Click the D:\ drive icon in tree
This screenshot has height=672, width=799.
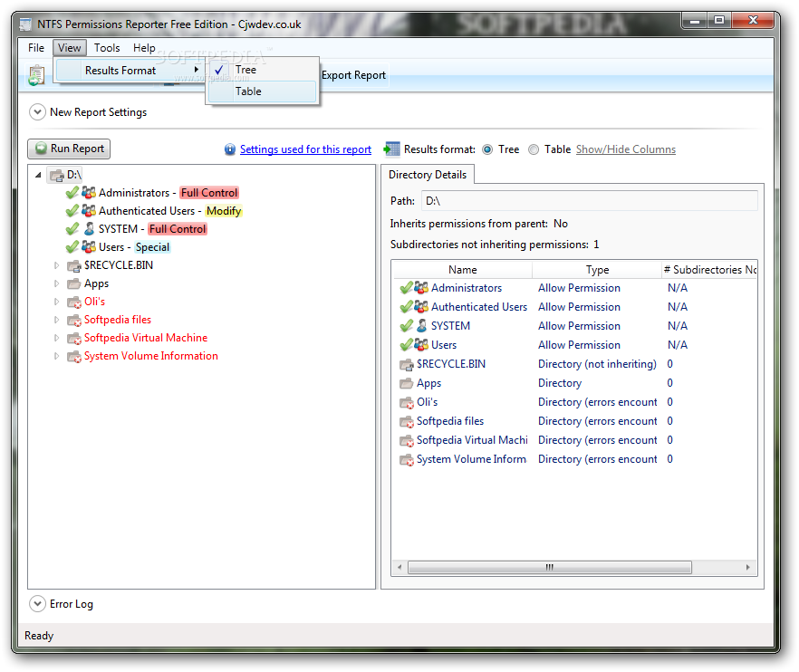56,176
